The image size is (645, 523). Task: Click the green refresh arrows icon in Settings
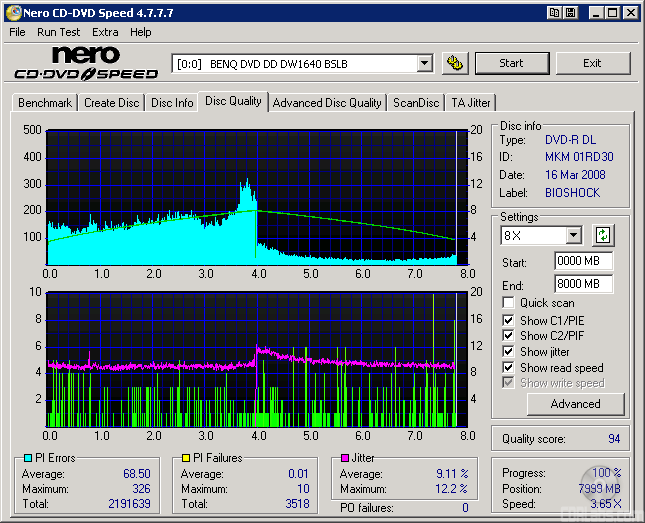tap(603, 236)
